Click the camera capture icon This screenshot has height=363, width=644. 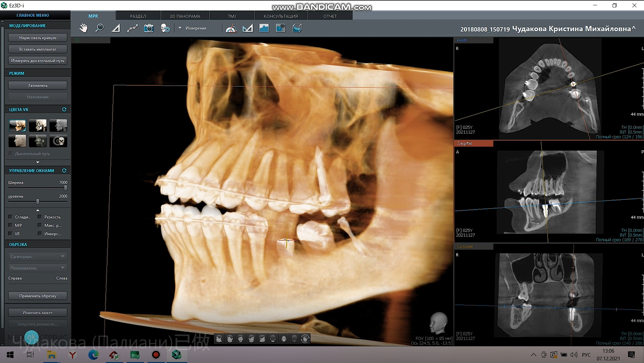(148, 28)
